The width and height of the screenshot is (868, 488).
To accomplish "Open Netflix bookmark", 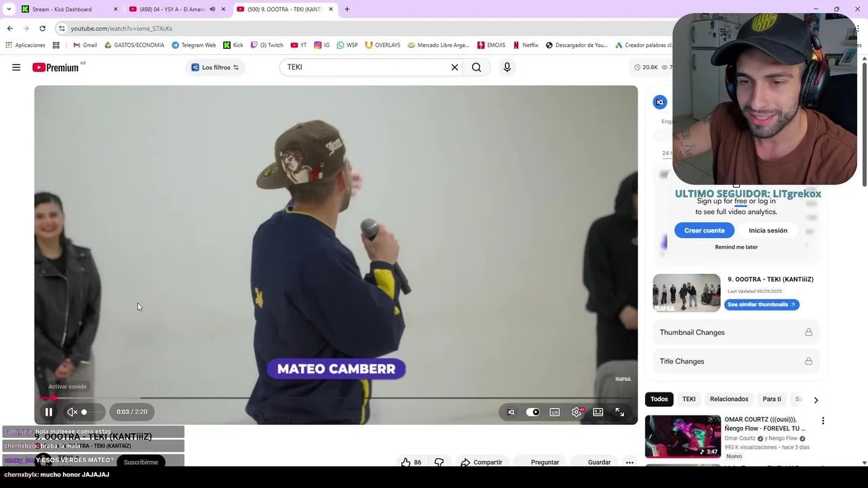I will point(526,45).
